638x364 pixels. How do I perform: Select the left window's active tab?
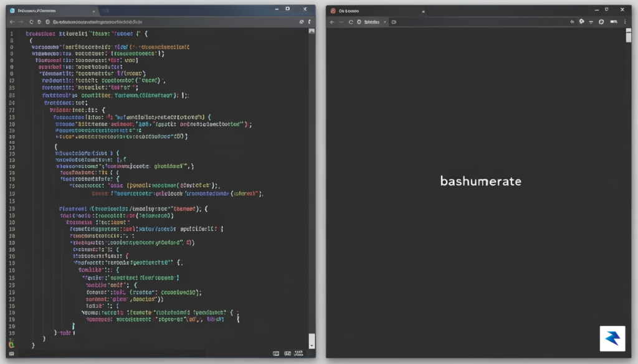click(53, 11)
